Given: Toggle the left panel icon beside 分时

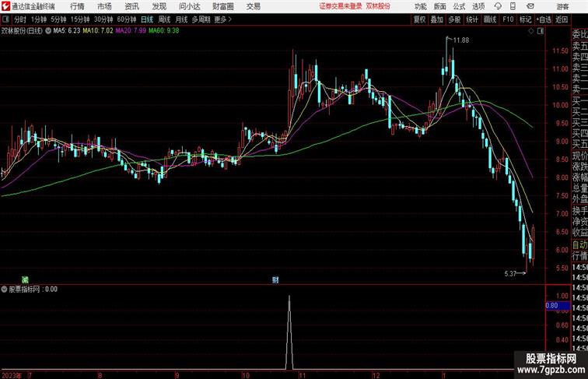Looking at the screenshot, I should coord(5,19).
